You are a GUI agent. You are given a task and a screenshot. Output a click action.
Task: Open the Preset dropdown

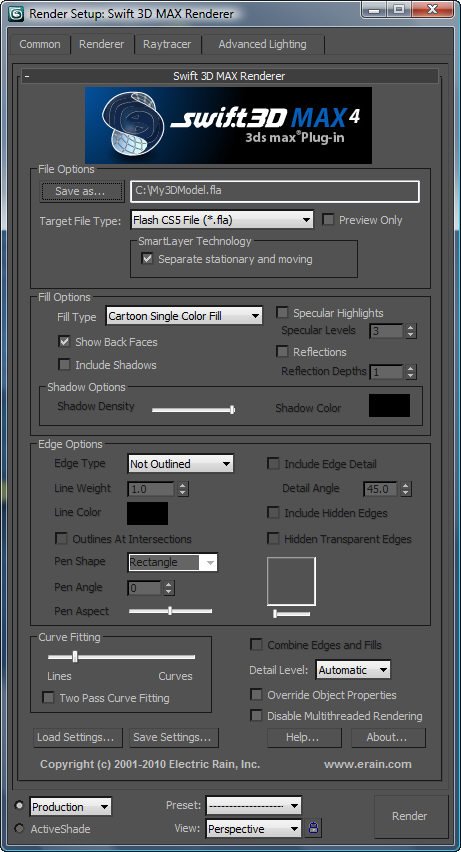[253, 806]
